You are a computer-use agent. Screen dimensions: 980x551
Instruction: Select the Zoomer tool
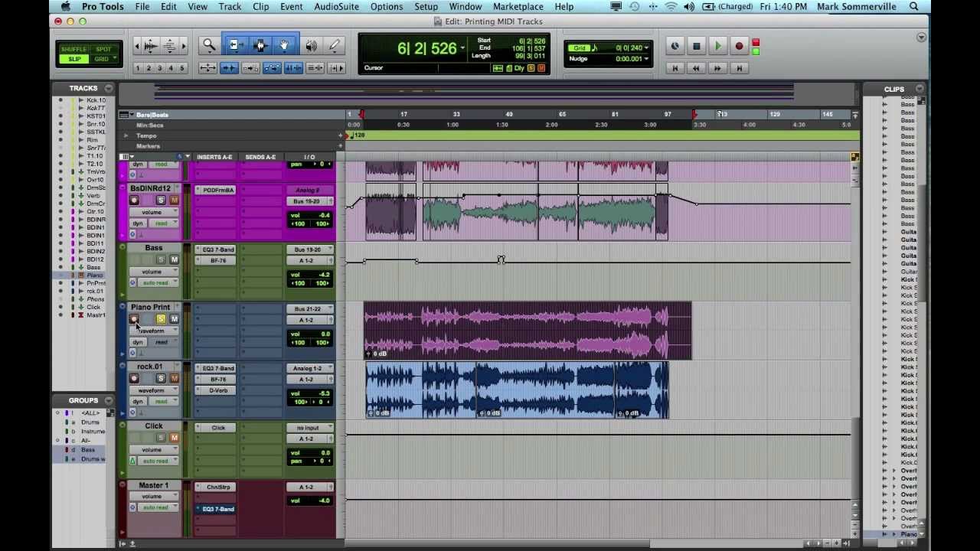click(208, 47)
